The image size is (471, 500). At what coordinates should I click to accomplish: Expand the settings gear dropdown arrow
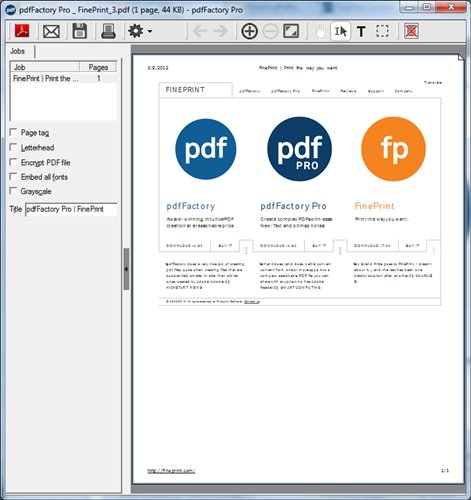pyautogui.click(x=150, y=32)
